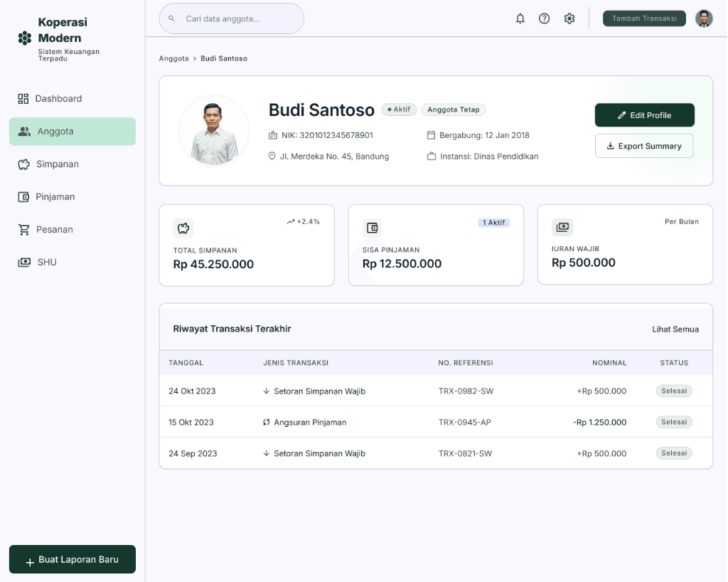Click reference TRX-0945-AP

[464, 422]
